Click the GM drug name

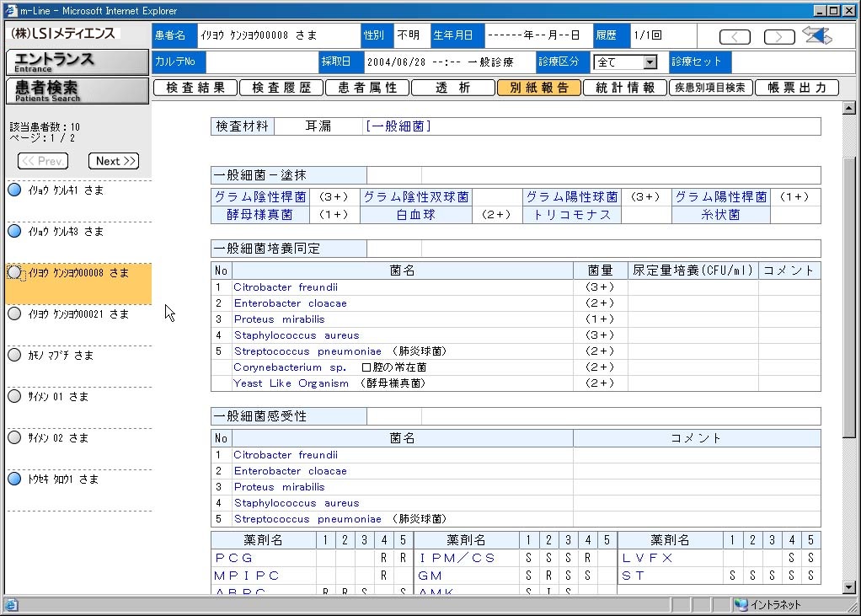click(430, 576)
